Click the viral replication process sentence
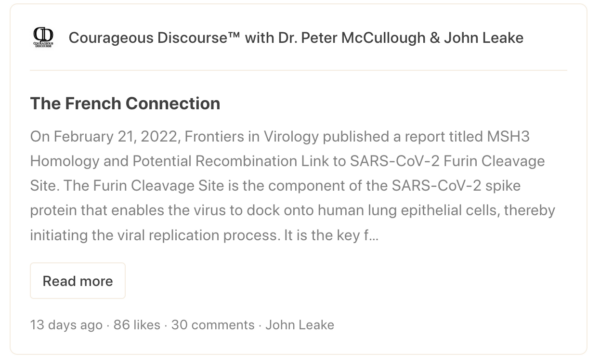This screenshot has width=600, height=363. [155, 235]
